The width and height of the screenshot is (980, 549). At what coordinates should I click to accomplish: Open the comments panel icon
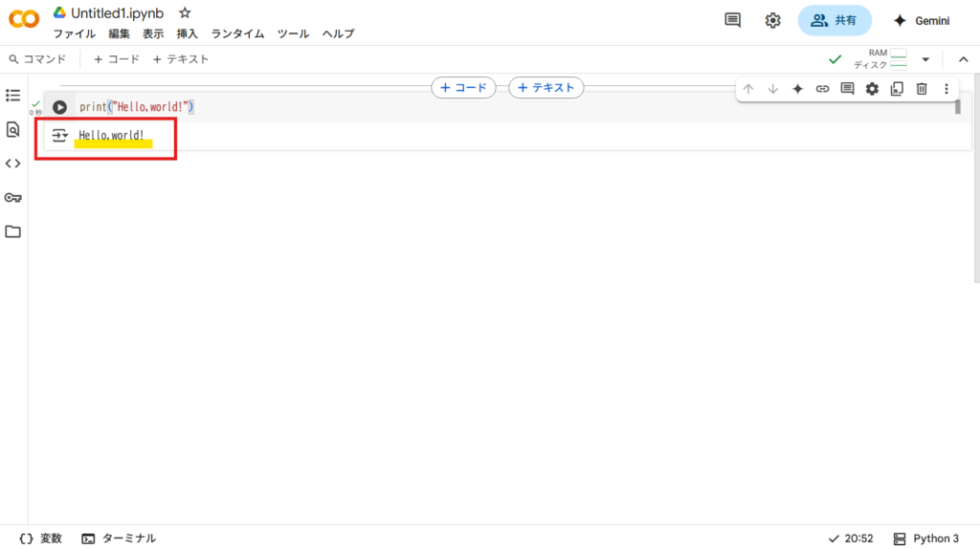point(732,20)
